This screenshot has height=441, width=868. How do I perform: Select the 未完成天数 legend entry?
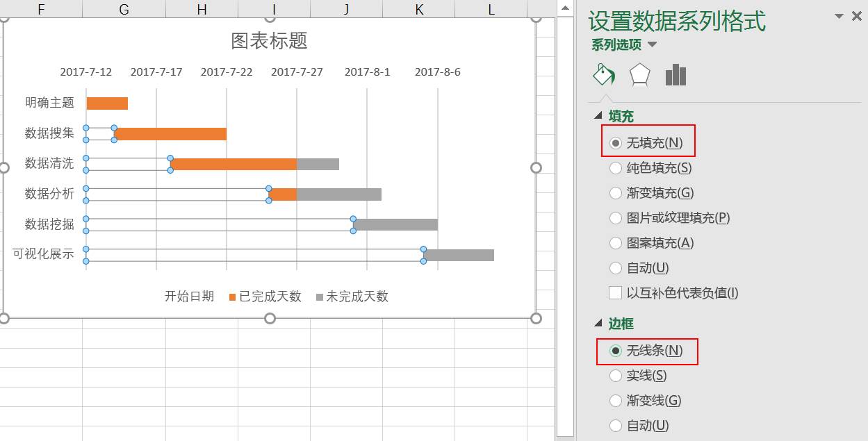352,297
